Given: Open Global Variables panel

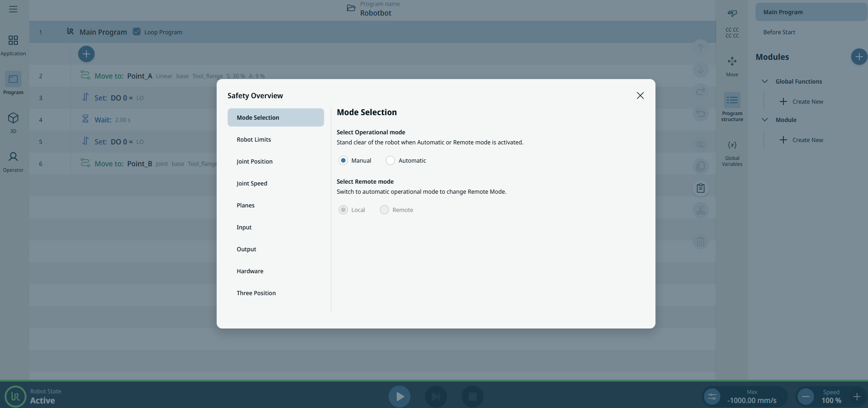Looking at the screenshot, I should (732, 153).
